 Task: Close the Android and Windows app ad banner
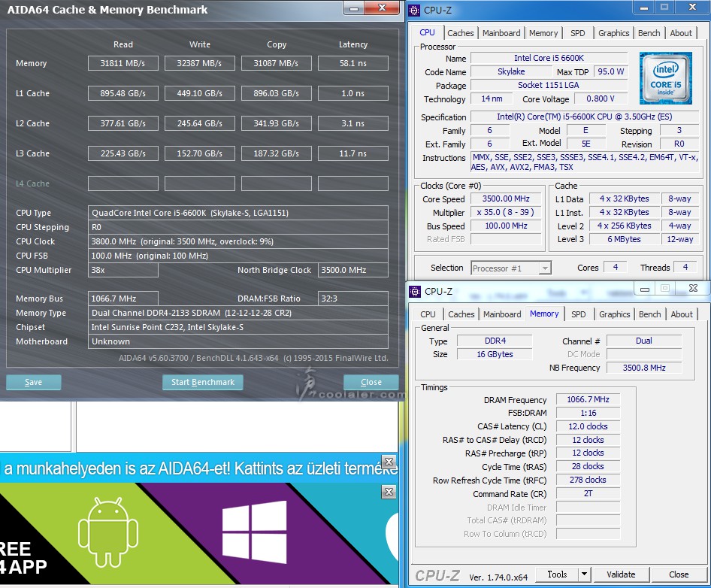click(x=389, y=492)
